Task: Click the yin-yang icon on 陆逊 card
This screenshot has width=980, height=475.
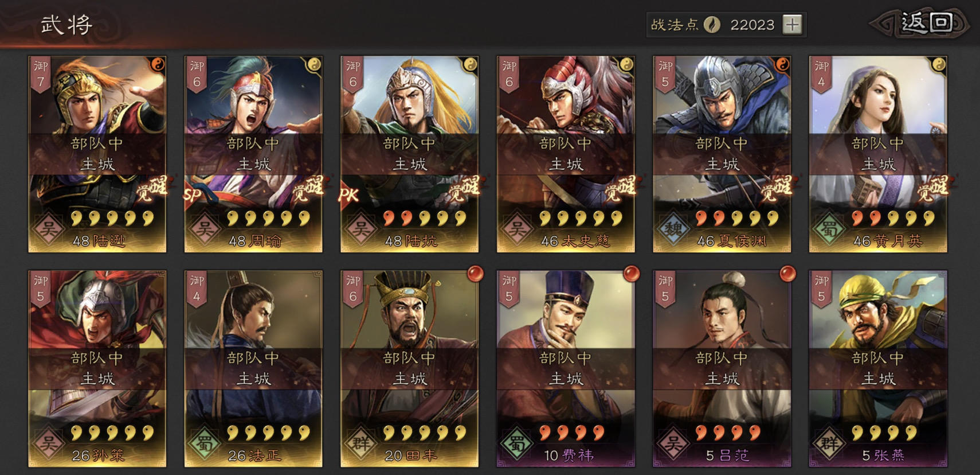Action: (x=157, y=65)
